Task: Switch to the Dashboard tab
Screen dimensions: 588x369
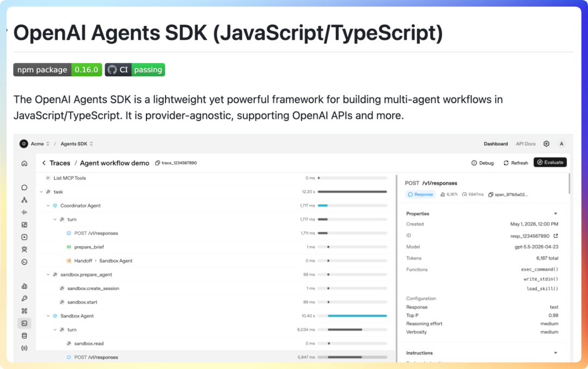Action: coord(496,144)
